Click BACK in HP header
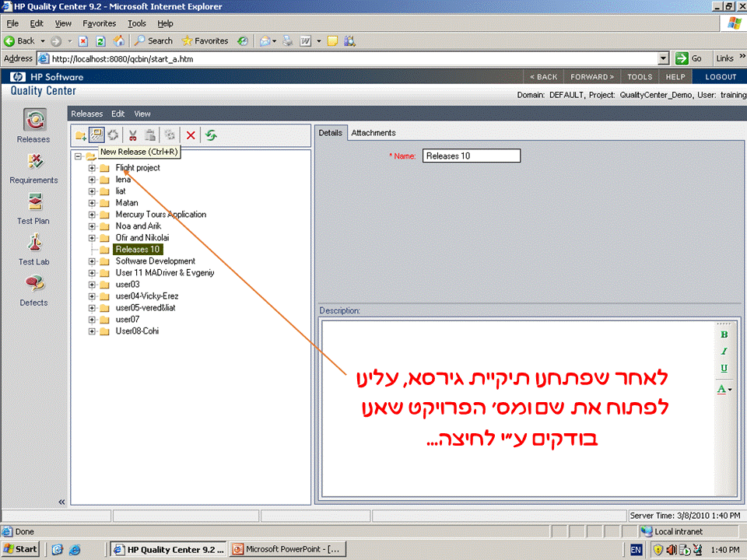Viewport: 747px width, 560px height. 544,77
